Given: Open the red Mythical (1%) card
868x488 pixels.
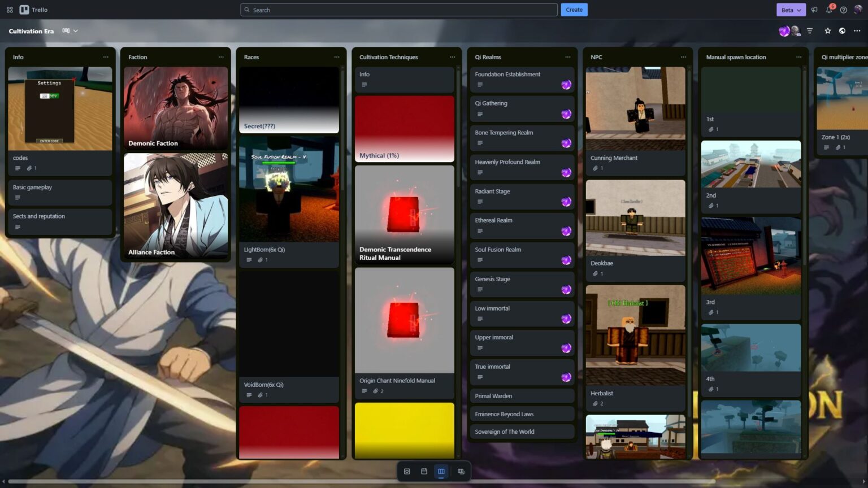Looking at the screenshot, I should (404, 129).
